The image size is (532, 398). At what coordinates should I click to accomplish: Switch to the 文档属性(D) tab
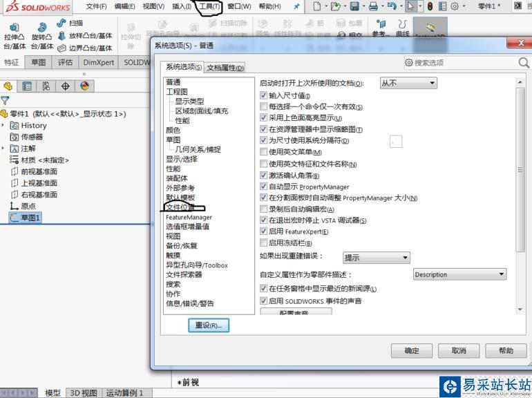225,68
